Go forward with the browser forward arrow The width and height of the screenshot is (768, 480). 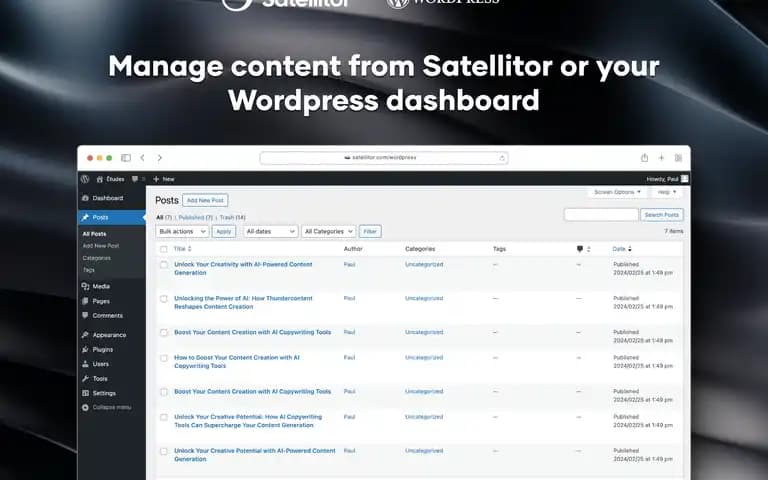click(160, 158)
